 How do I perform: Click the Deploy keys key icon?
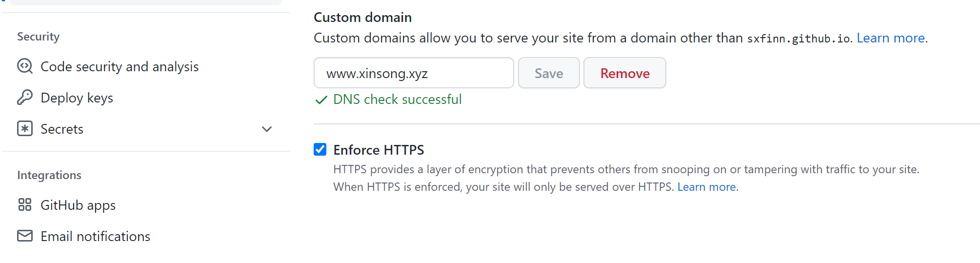[x=24, y=98]
